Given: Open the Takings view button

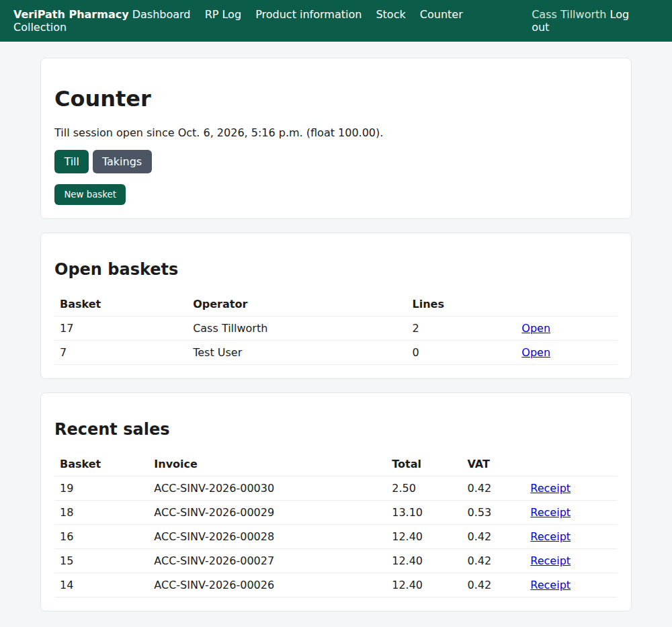Looking at the screenshot, I should point(122,161).
